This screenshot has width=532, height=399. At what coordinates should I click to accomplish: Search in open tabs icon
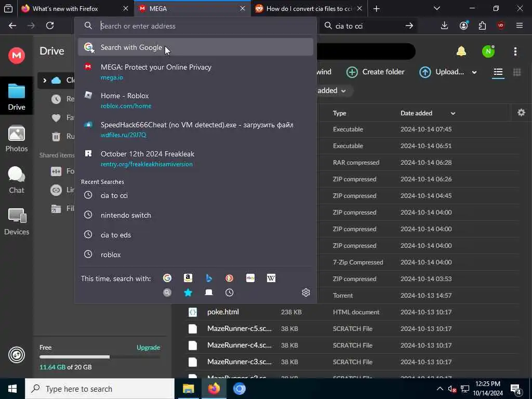click(209, 292)
